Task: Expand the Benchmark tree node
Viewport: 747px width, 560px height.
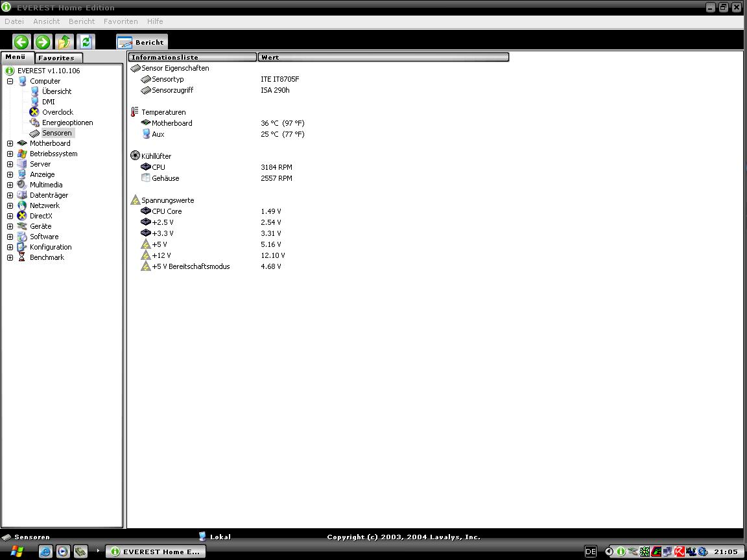Action: 10,257
